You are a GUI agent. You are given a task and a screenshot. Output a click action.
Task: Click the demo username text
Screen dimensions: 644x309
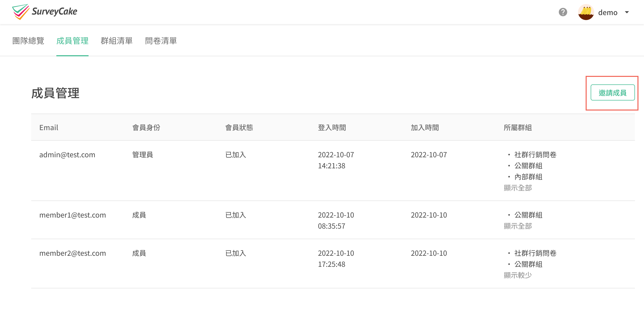coord(608,13)
